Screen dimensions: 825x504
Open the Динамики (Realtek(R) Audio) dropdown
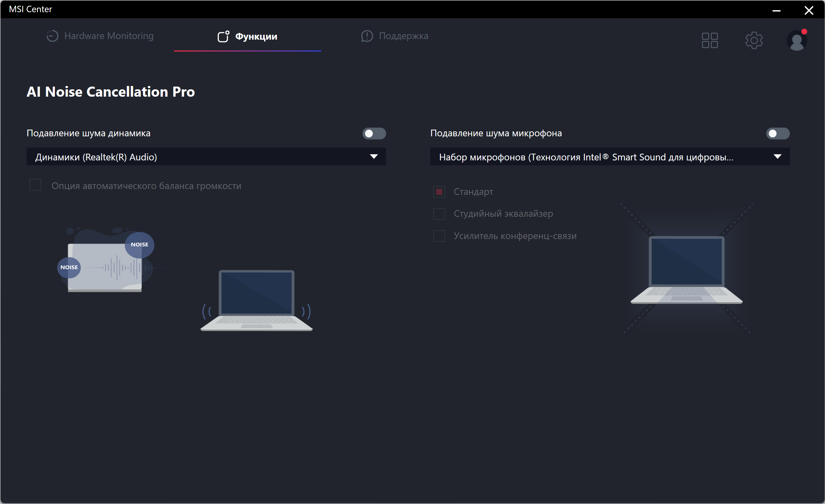[206, 157]
